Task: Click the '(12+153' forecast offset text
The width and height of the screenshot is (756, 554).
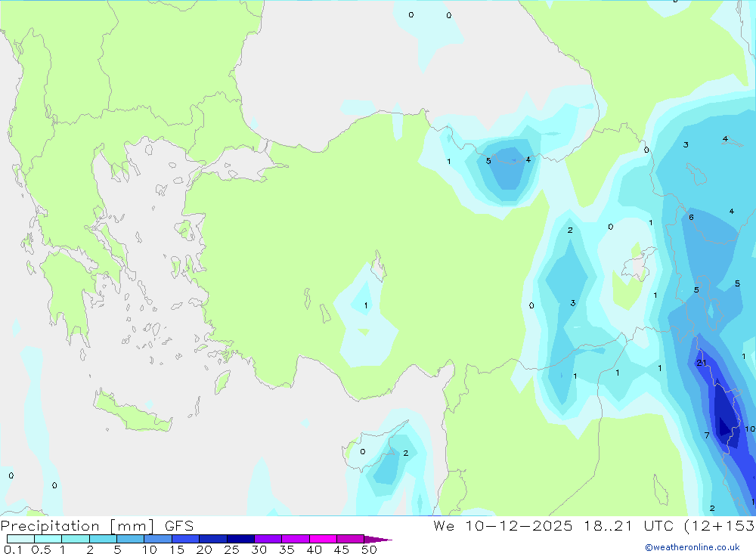Action: (720, 526)
